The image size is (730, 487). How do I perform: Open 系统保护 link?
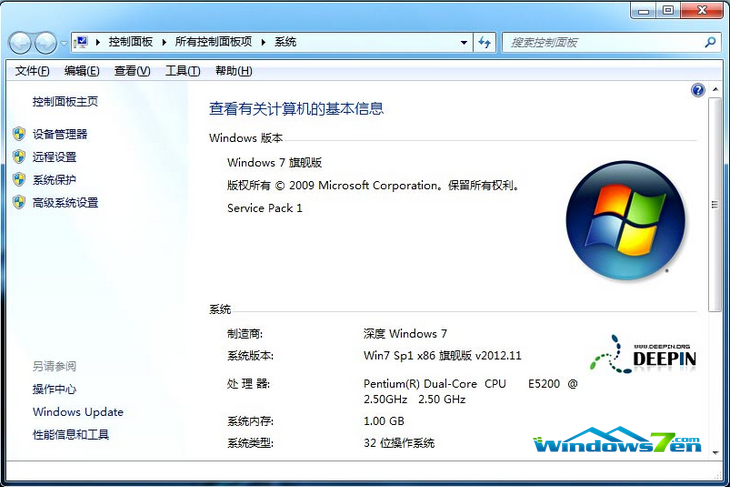54,180
